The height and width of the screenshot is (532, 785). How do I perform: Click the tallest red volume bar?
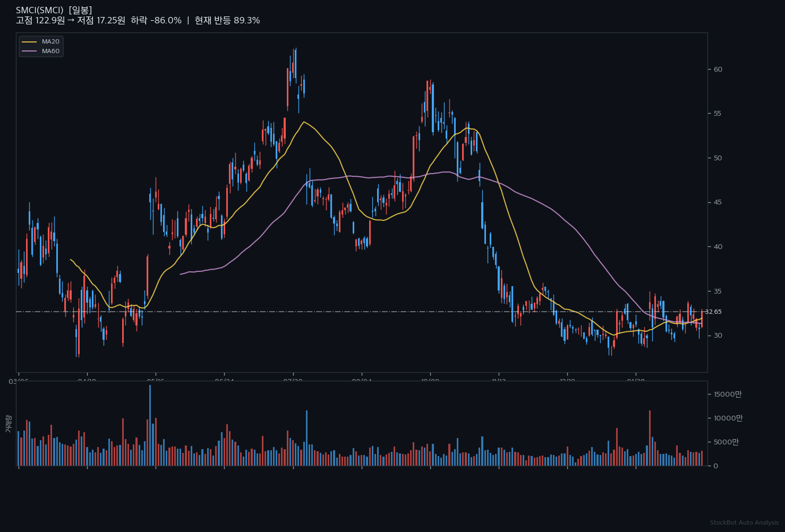click(650, 438)
